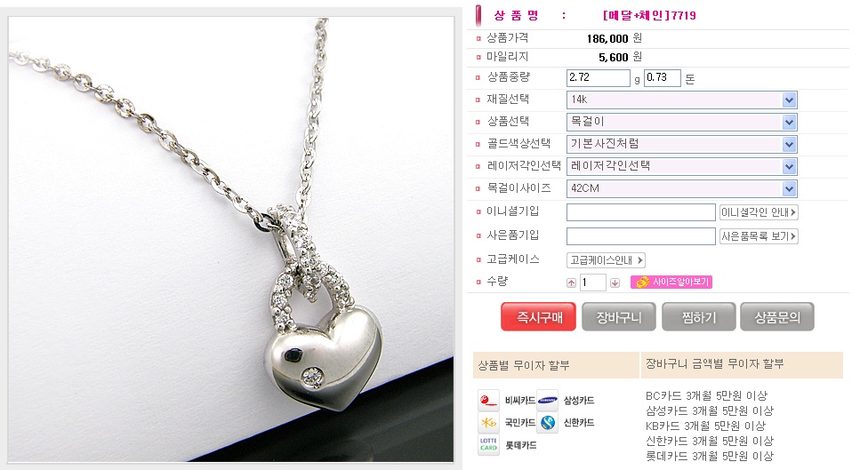Increase quantity with the up arrow icon
The height and width of the screenshot is (470, 868).
tap(571, 283)
